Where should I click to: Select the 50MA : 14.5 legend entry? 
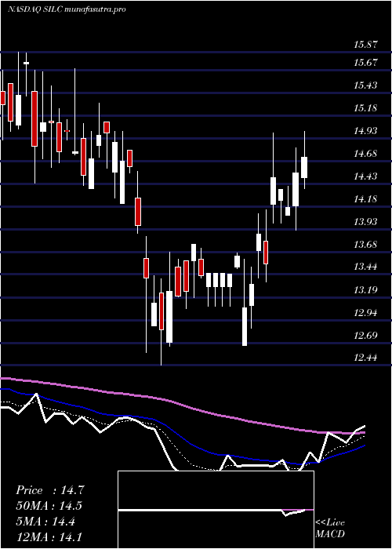(49, 506)
